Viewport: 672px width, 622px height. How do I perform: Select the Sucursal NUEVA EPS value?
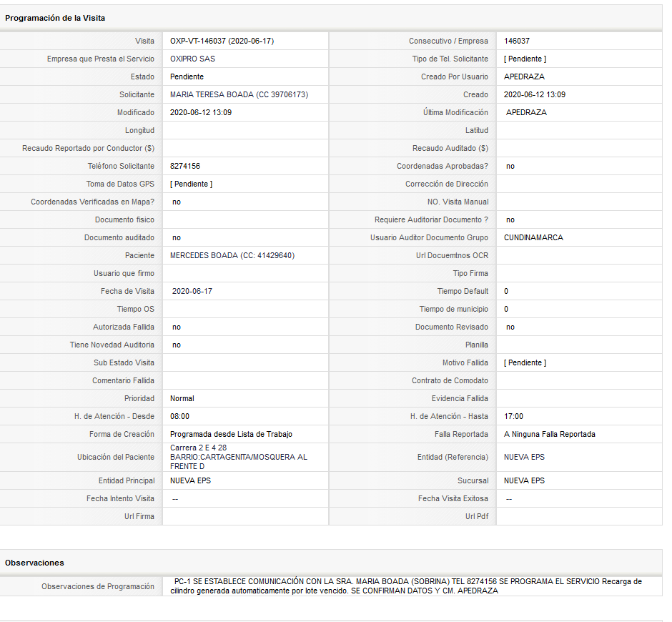pos(524,481)
